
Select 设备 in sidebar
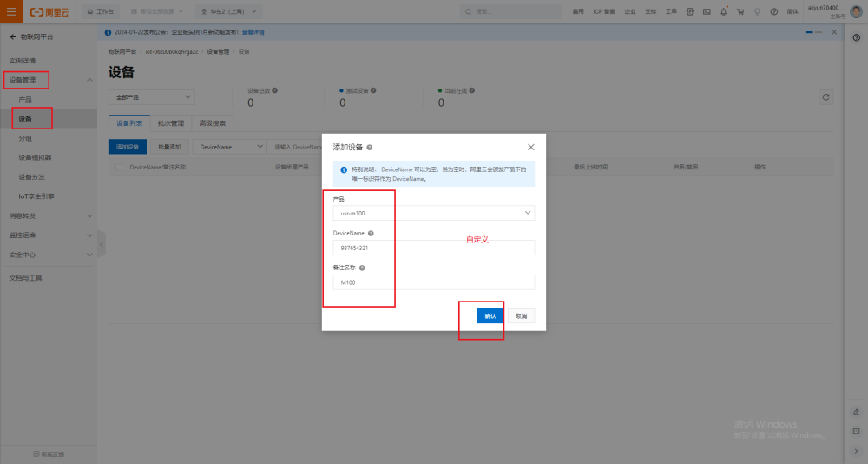point(25,119)
